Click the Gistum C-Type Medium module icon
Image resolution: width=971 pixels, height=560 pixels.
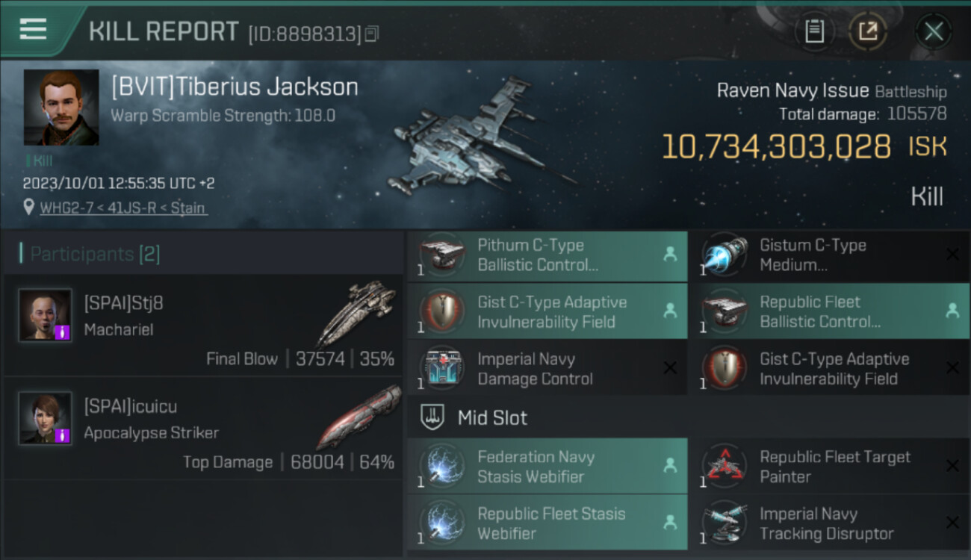(x=724, y=255)
